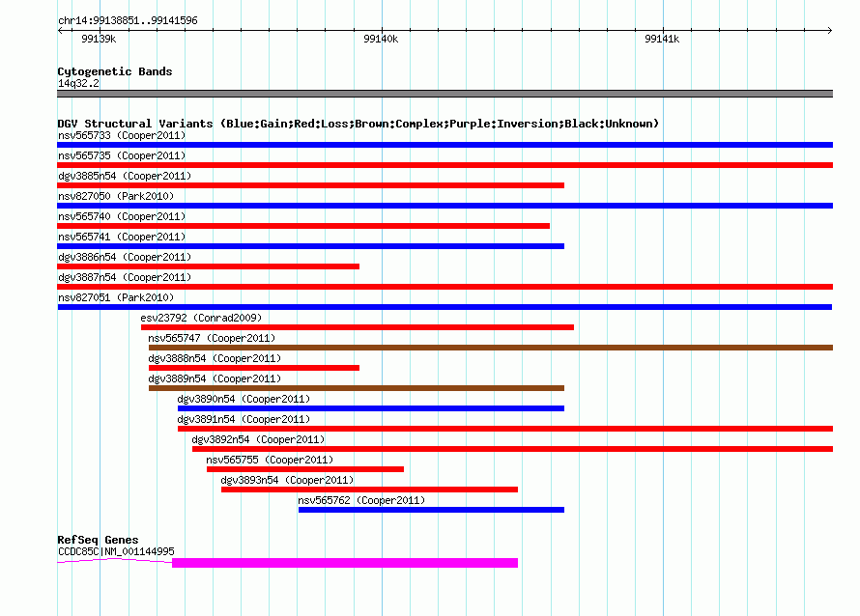Image resolution: width=860 pixels, height=616 pixels.
Task: Click the nsv565762 (Cooper2011) label
Action: 361,500
